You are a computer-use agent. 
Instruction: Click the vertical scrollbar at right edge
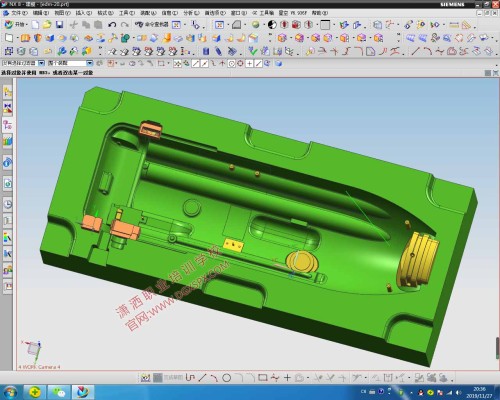[x=497, y=348]
